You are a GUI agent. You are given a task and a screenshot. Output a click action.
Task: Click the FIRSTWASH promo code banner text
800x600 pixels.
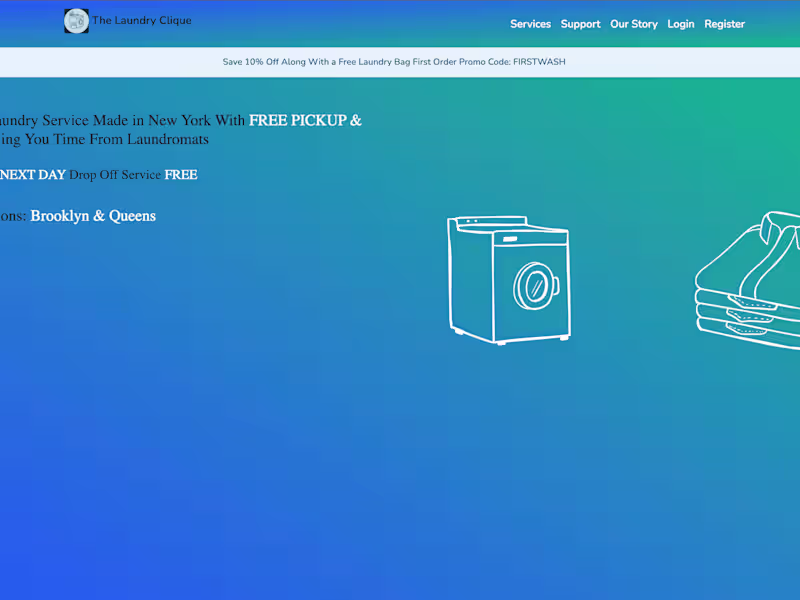click(x=394, y=62)
